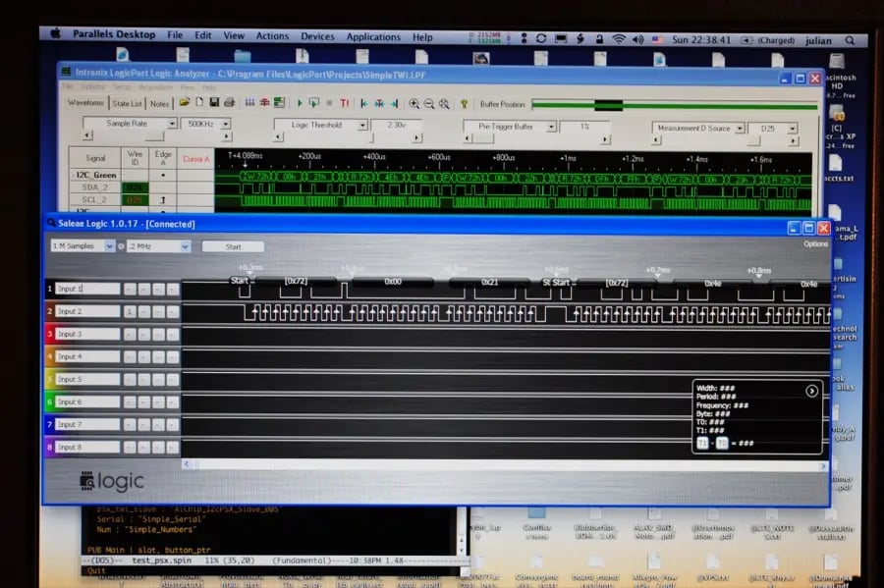Screen dimensions: 884x588
Task: Toggle the first trigger button on Input 3 row
Action: pyautogui.click(x=130, y=335)
